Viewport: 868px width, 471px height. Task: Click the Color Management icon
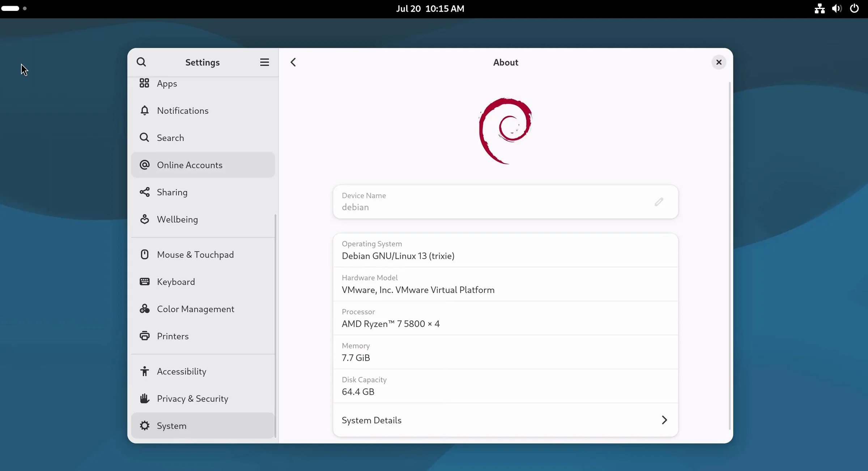pos(144,309)
